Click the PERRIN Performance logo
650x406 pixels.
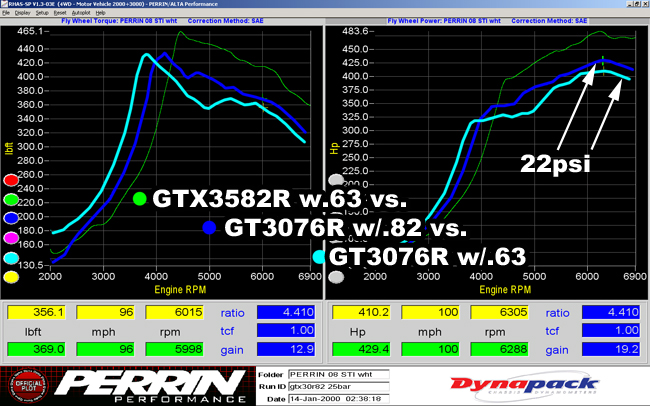point(149,386)
